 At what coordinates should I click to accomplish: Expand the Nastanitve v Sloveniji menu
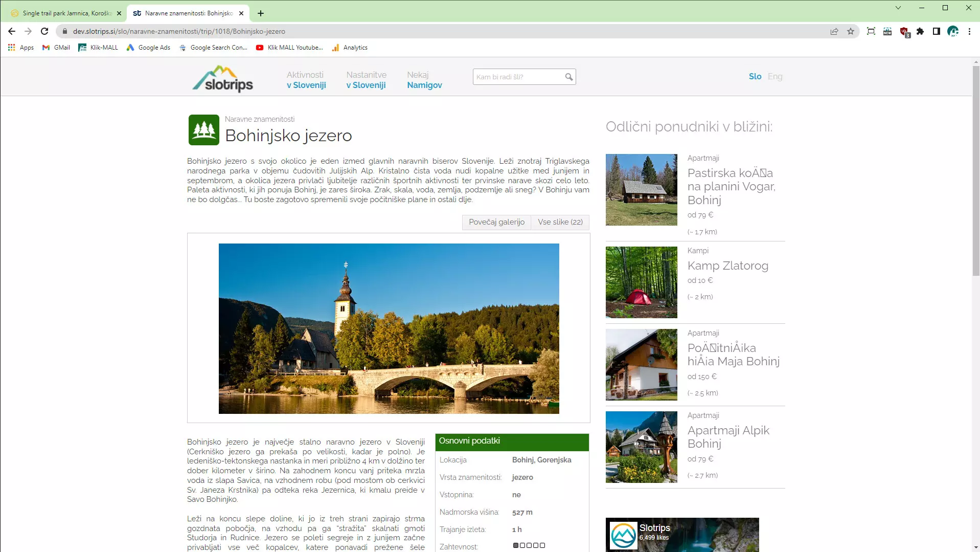click(366, 80)
